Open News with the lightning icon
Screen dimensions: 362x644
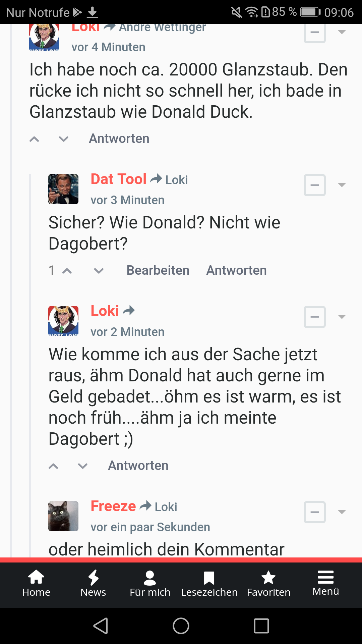[x=93, y=583]
